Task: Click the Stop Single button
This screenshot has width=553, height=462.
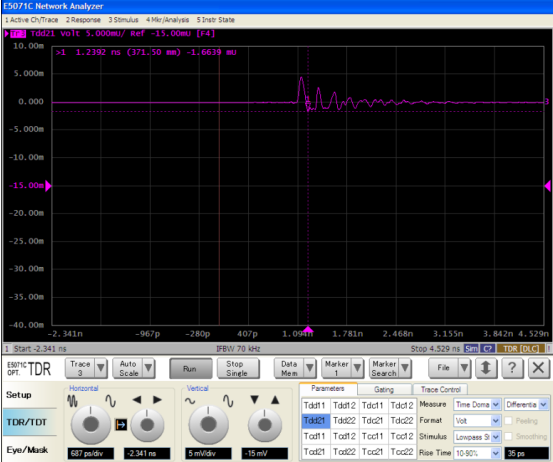Action: coord(237,369)
